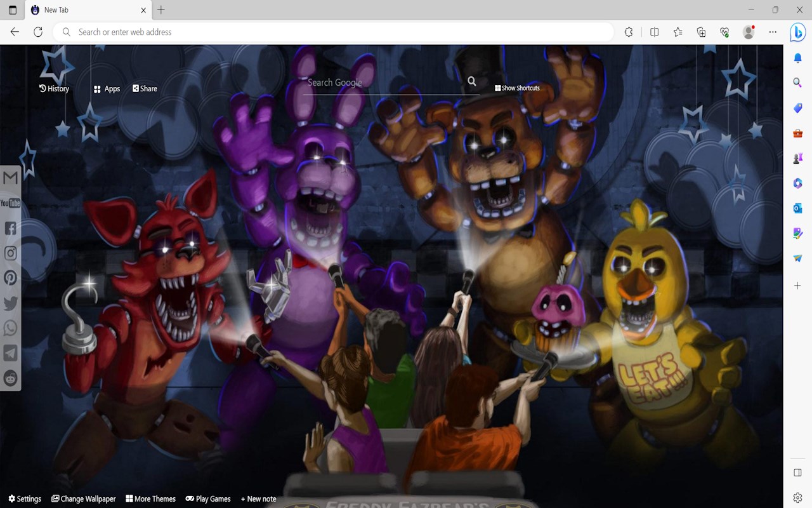Open YouTube shortcut in left sidebar
Image resolution: width=812 pixels, height=508 pixels.
click(x=10, y=203)
